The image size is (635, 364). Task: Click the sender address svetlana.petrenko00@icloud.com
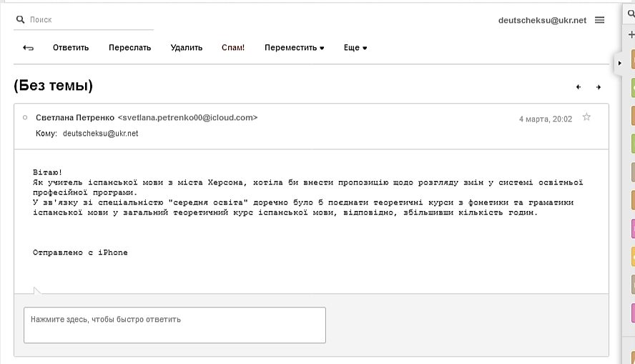pyautogui.click(x=187, y=117)
